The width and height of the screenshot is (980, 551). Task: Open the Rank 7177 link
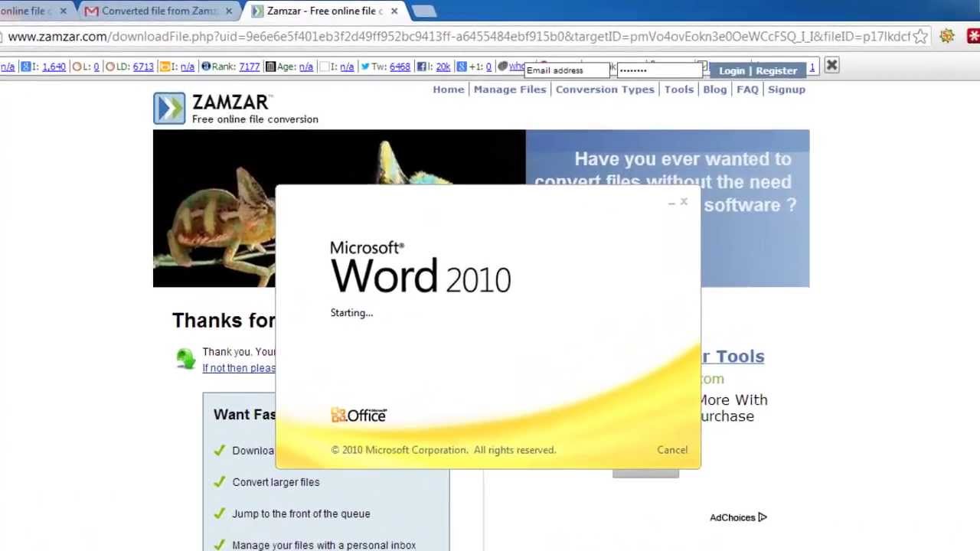pos(249,67)
